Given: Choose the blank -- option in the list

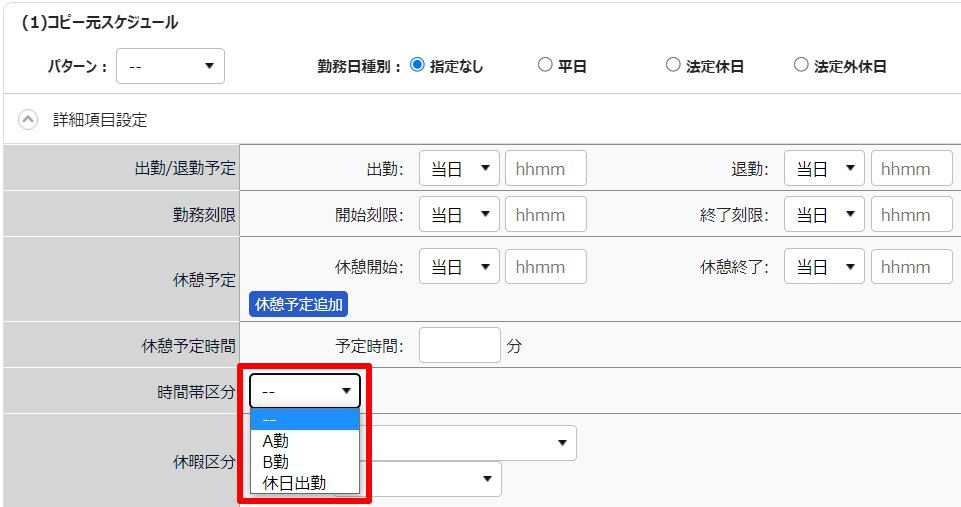Looking at the screenshot, I should (x=305, y=420).
